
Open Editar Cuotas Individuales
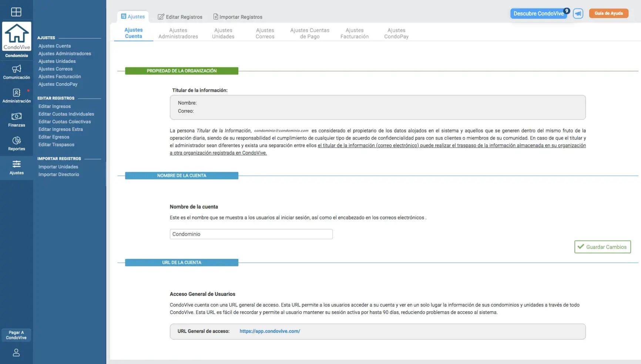66,114
